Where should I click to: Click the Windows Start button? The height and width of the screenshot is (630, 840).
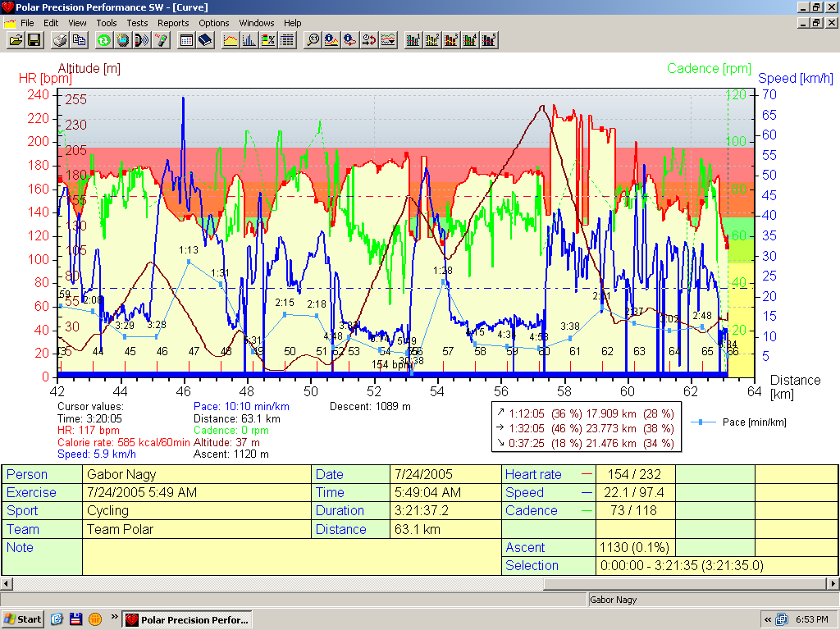pos(22,619)
